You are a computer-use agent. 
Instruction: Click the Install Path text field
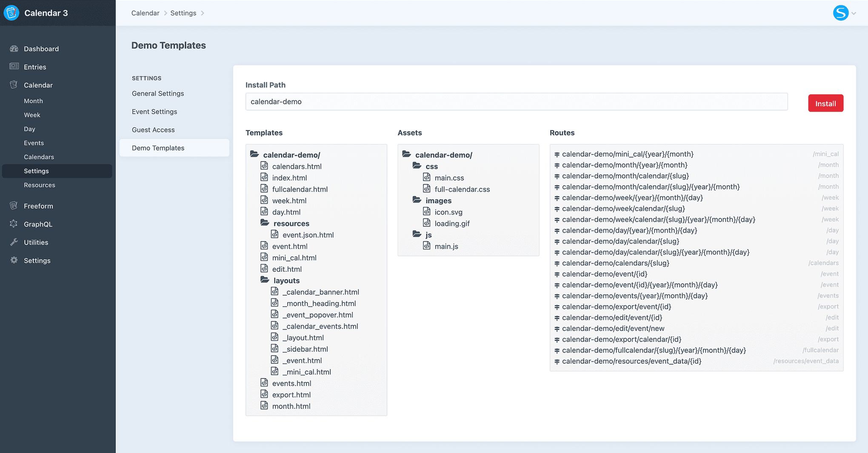516,102
